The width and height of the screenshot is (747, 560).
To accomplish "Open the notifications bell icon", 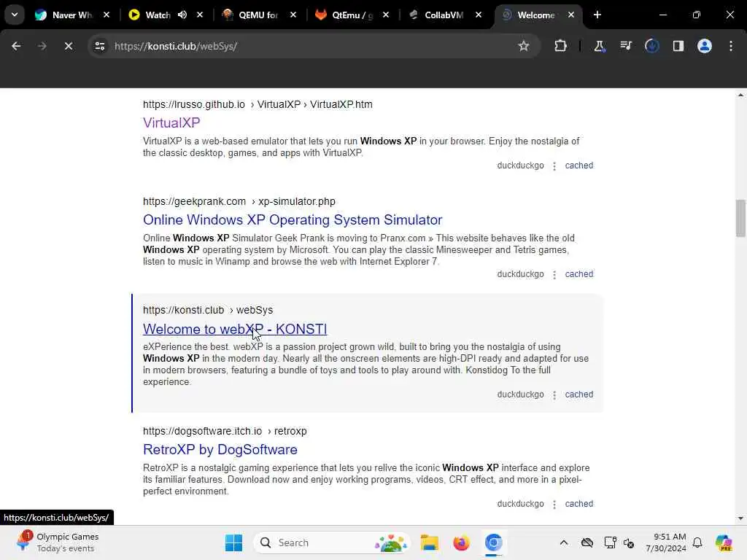I will [x=697, y=542].
